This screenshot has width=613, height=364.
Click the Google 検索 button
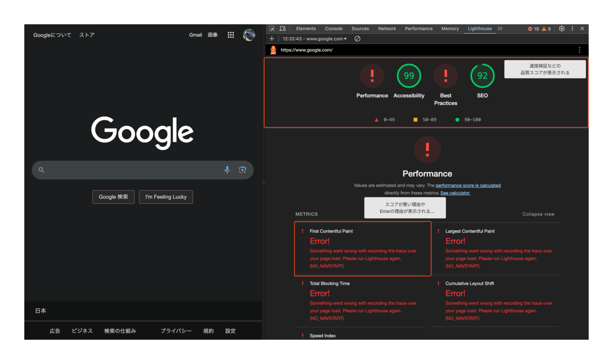pyautogui.click(x=113, y=197)
